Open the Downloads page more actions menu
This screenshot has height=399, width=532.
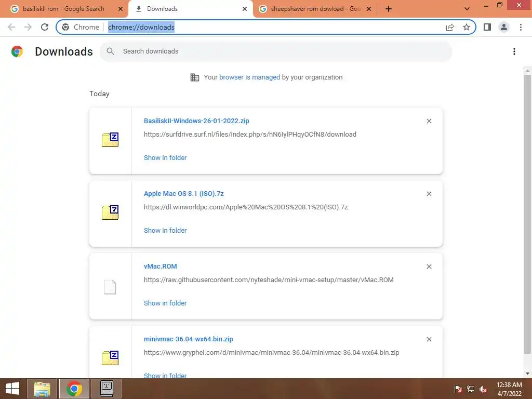[x=514, y=51]
